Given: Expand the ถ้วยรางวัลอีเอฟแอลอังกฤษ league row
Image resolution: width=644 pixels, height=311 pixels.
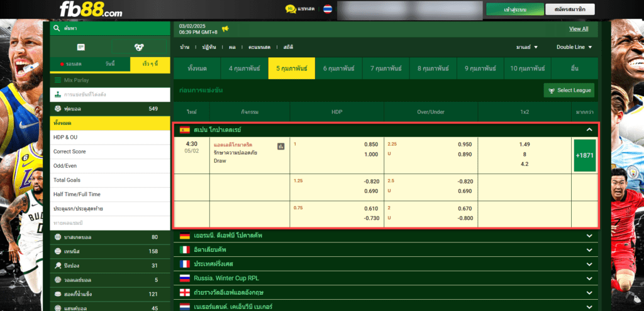Looking at the screenshot, I should coord(589,293).
